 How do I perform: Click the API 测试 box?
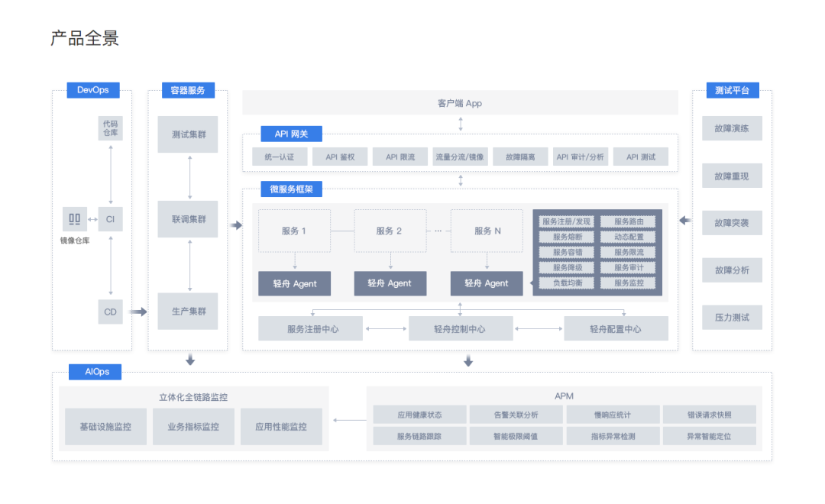(x=641, y=157)
